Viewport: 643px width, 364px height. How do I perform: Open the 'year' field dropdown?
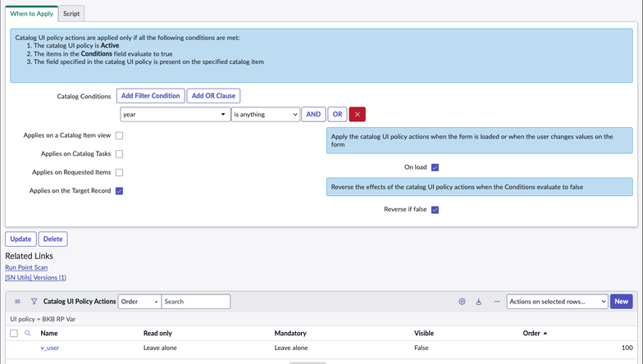pyautogui.click(x=175, y=115)
